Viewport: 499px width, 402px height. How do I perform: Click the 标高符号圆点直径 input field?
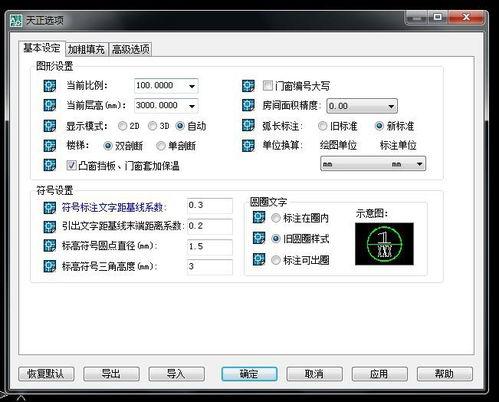pos(210,247)
